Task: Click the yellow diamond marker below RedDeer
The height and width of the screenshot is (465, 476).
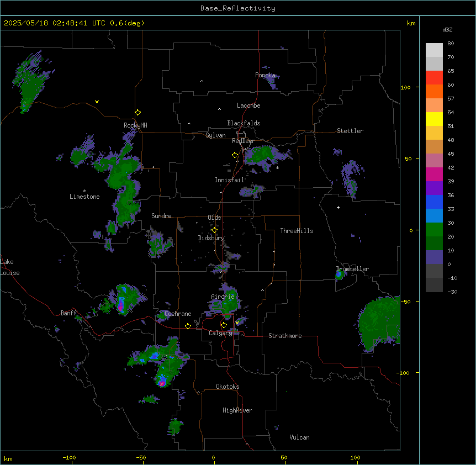Action: 235,155
